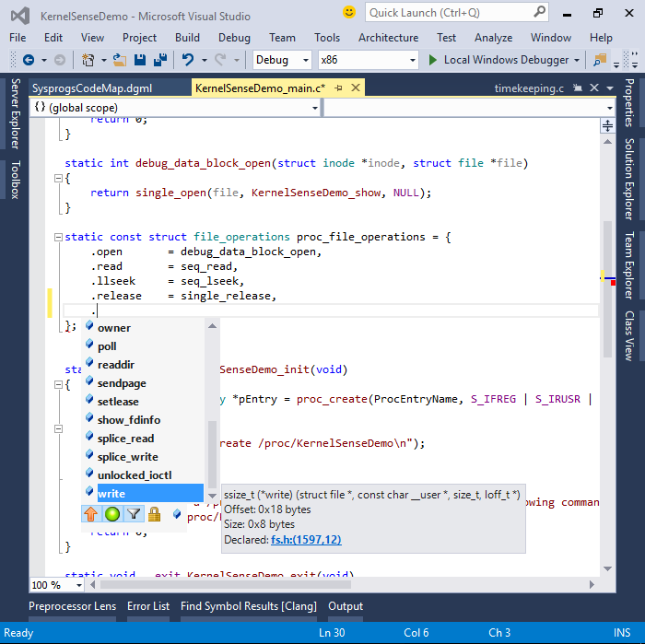
Task: Open the Output tab
Action: (346, 606)
